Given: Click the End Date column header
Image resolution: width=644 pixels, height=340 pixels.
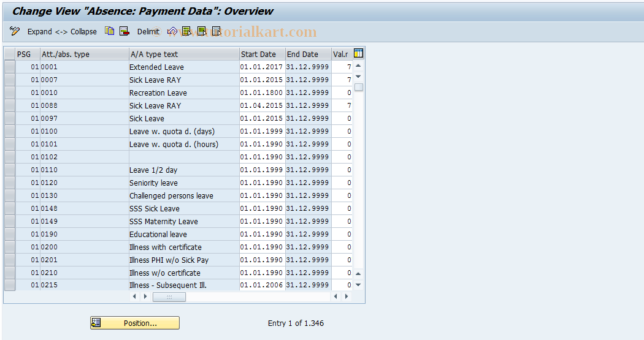Looking at the screenshot, I should pos(308,54).
